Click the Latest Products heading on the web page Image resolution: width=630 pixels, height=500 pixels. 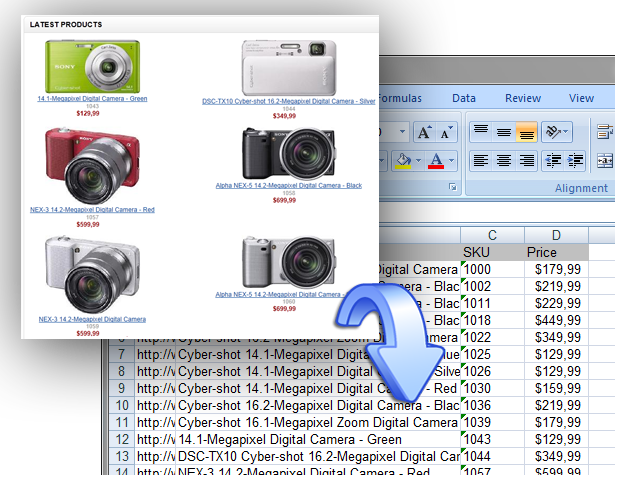[66, 25]
